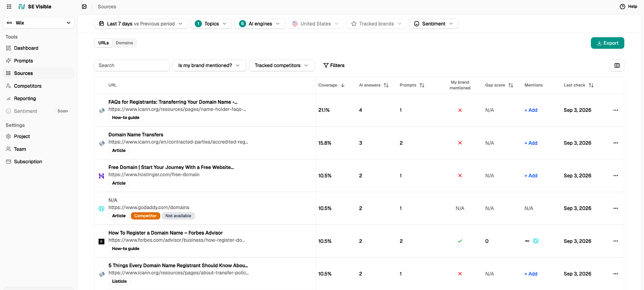Click + Add for Domain Name Transfers row
The height and width of the screenshot is (290, 644).
pyautogui.click(x=531, y=143)
